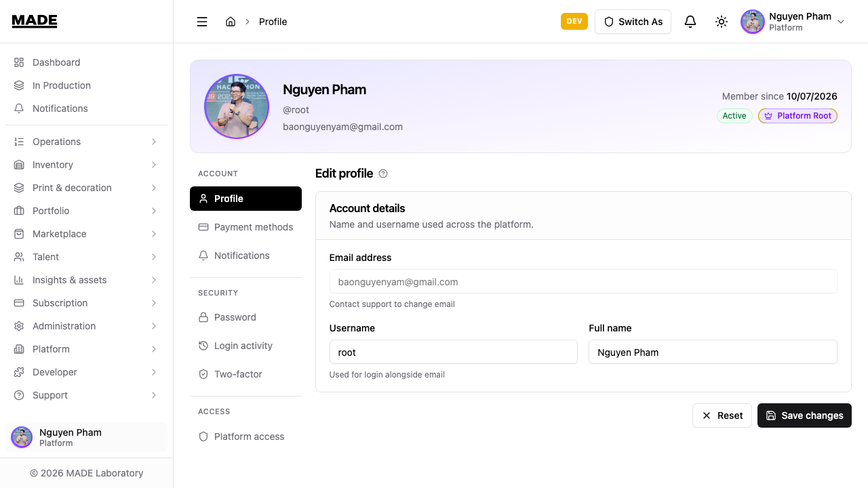
Task: Open the home breadcrumb icon
Action: pos(231,22)
